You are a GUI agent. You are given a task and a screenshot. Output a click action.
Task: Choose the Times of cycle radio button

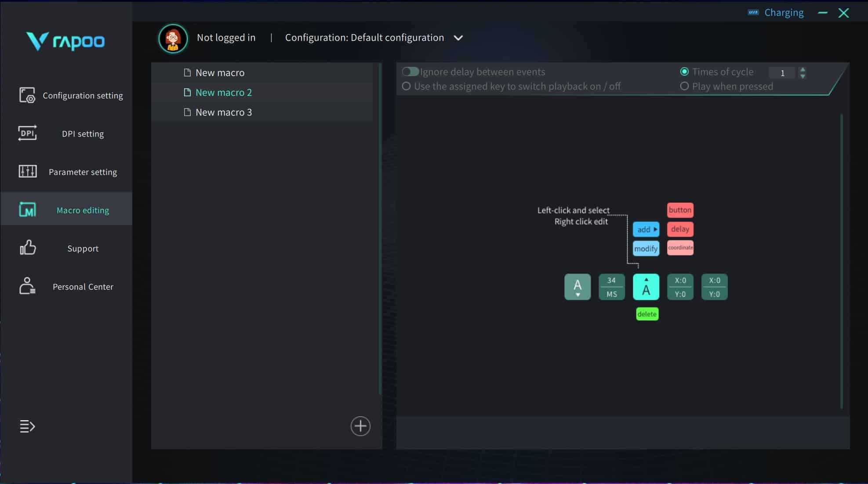tap(684, 72)
